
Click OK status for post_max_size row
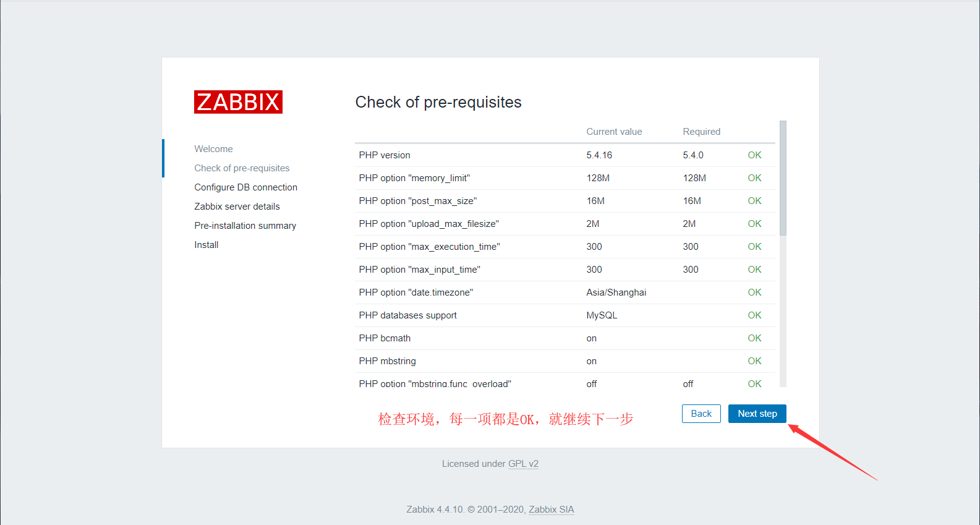[x=754, y=201]
